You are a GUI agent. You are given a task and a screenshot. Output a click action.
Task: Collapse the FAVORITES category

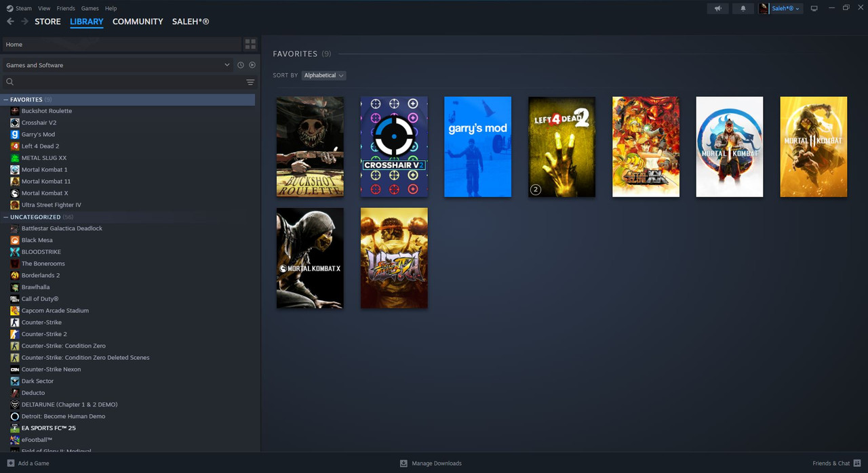6,100
